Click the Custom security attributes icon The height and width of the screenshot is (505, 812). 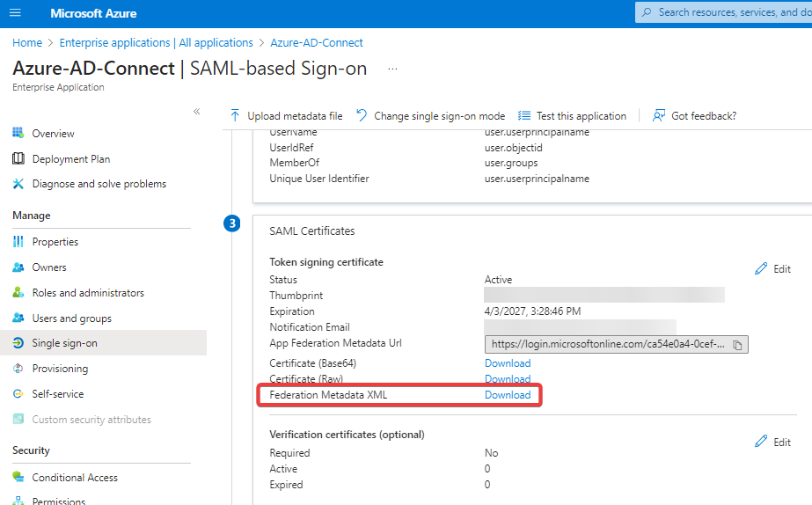coord(18,419)
